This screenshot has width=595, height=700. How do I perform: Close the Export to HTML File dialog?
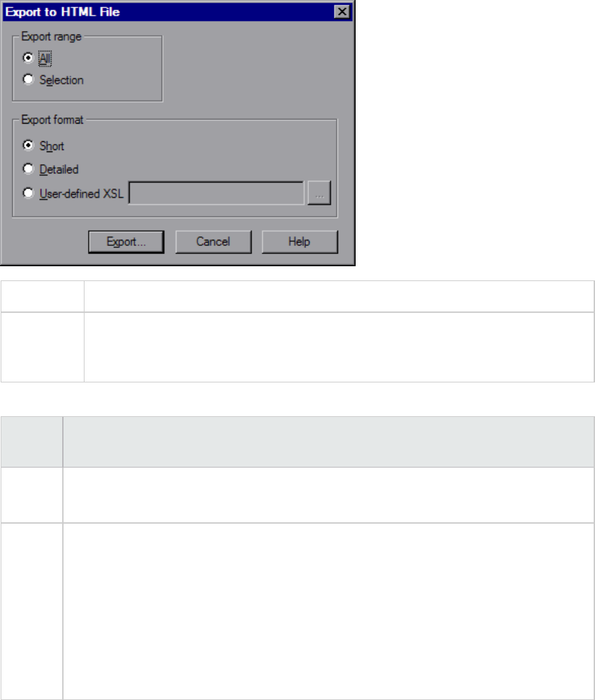tap(341, 11)
